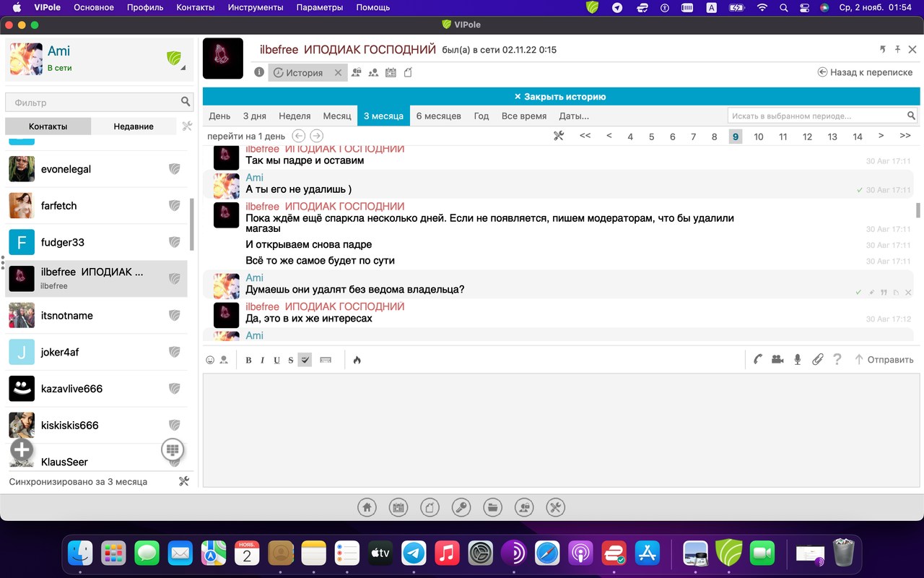Click the add contact plus button
Screen dimensions: 924x578
pos(22,449)
